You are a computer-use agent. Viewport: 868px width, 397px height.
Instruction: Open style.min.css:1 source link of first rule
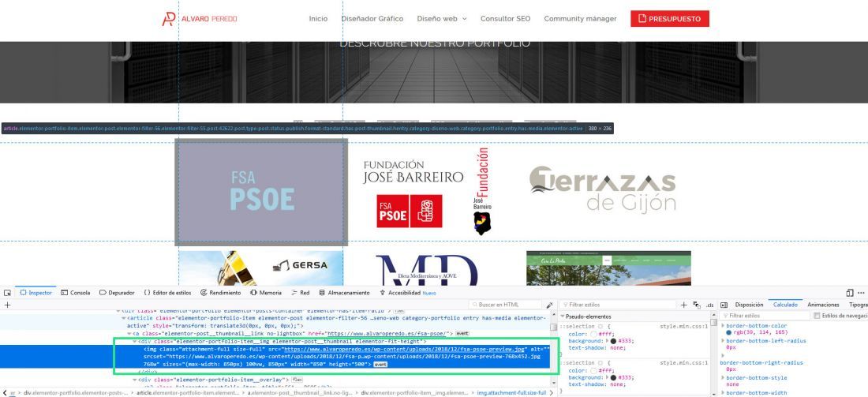(x=683, y=326)
